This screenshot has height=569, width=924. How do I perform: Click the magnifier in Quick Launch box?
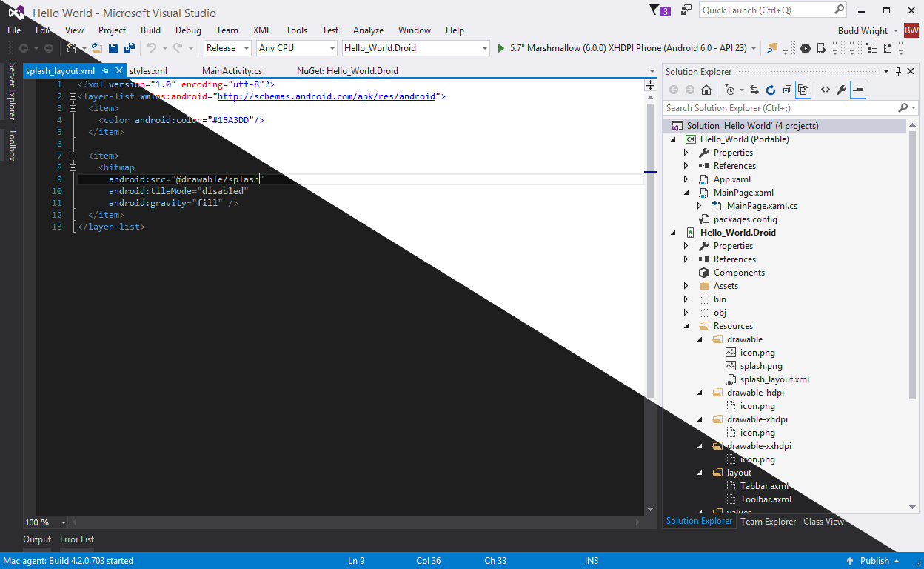tap(839, 10)
